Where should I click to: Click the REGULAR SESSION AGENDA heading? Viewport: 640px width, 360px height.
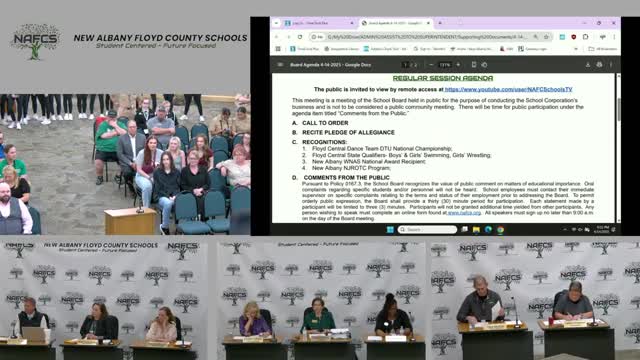[x=443, y=78]
